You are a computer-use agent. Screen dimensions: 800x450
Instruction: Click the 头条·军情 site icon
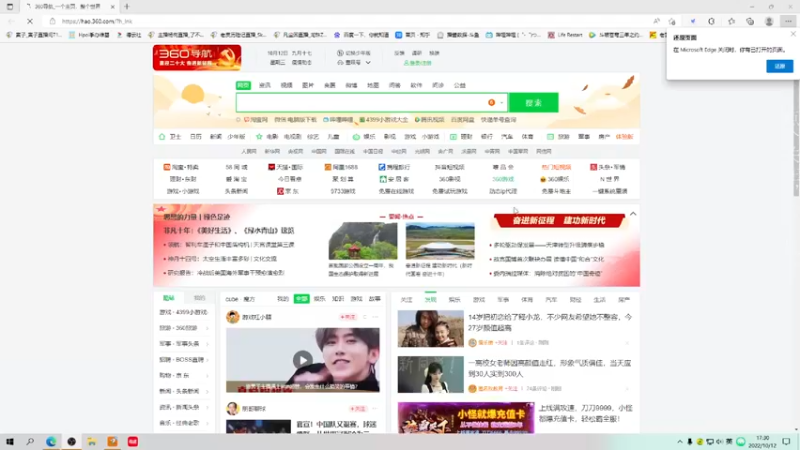point(593,167)
